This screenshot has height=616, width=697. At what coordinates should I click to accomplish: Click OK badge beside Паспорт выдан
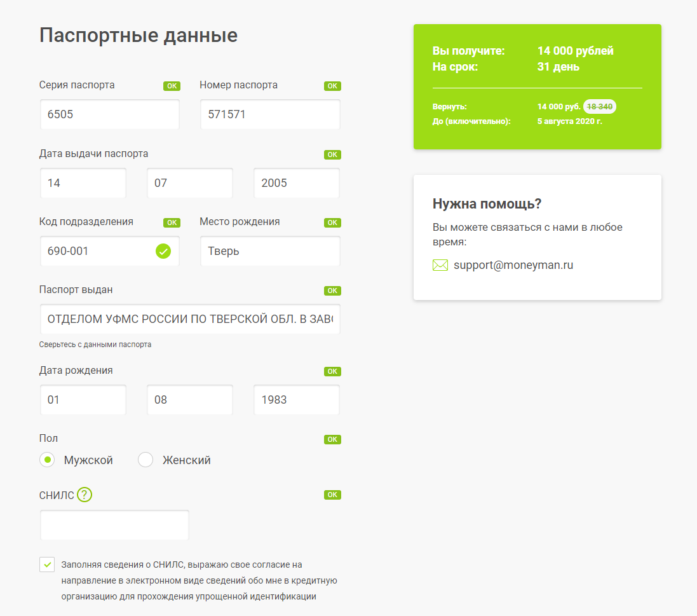(332, 291)
